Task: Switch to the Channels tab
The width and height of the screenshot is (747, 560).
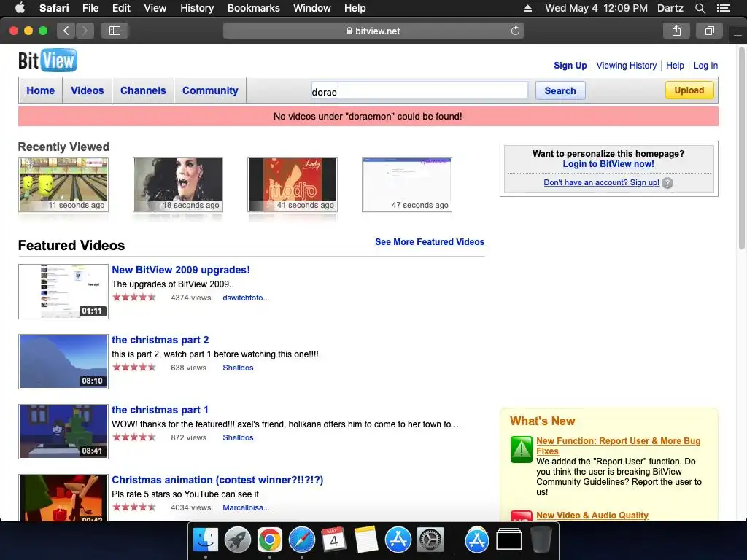Action: click(143, 90)
